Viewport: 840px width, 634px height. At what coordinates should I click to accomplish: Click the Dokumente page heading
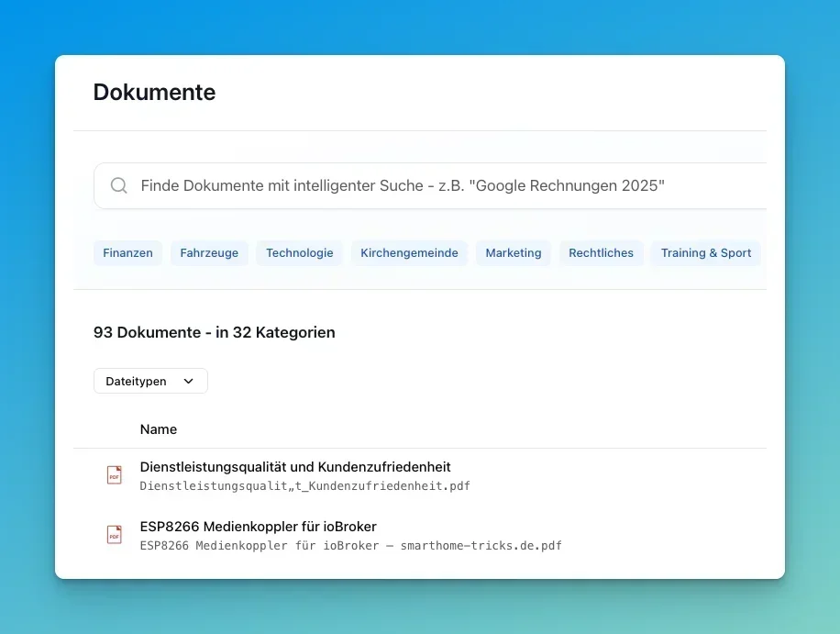(x=154, y=93)
